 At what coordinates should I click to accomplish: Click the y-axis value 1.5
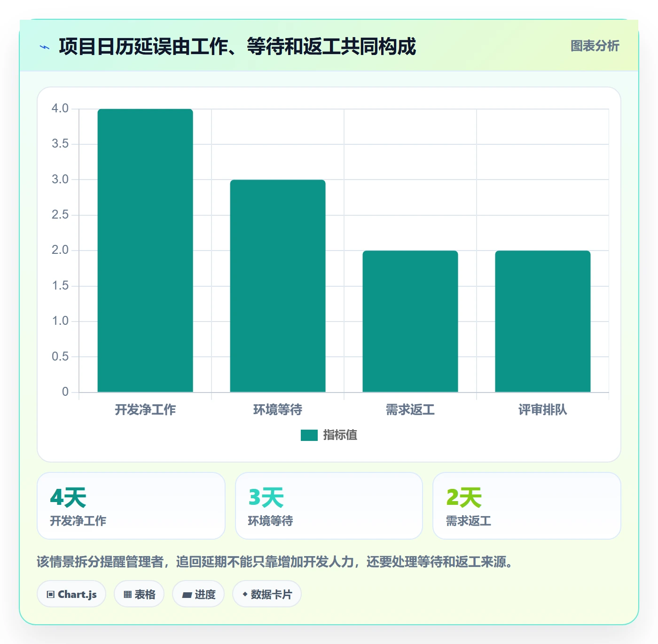pos(60,286)
